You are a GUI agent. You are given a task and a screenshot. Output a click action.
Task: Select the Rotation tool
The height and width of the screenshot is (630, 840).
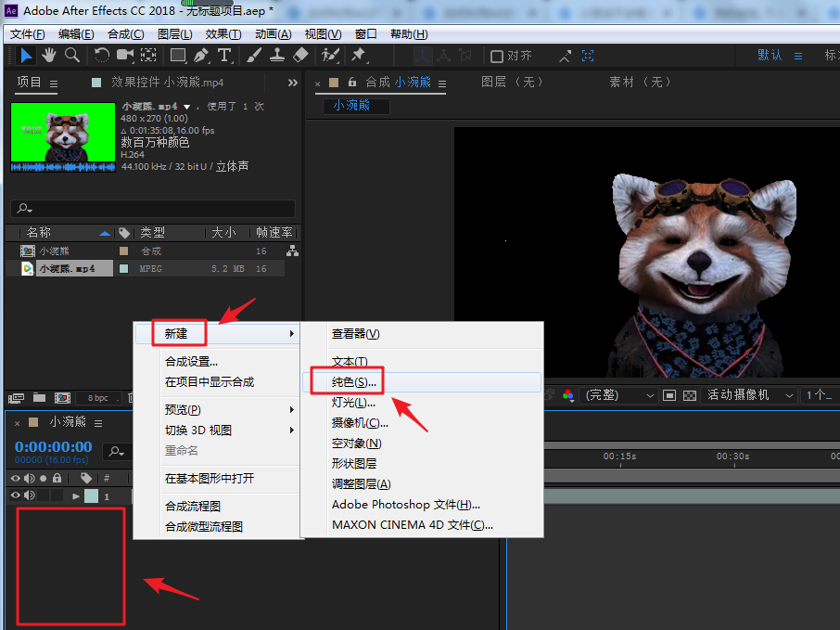[x=102, y=56]
